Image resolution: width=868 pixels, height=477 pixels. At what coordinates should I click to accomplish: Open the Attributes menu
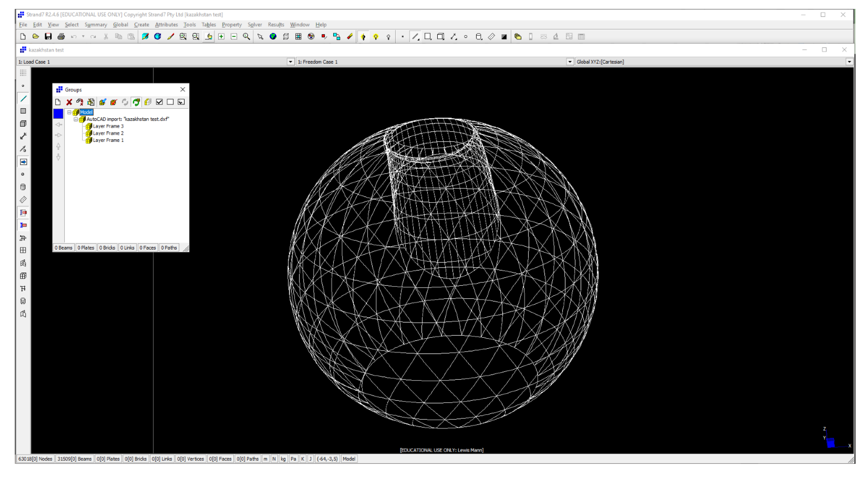click(166, 25)
